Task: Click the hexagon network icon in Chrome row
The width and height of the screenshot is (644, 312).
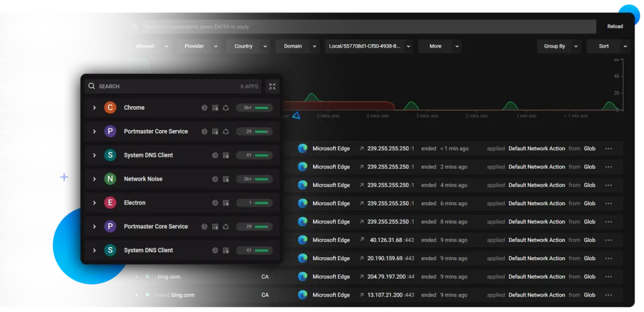Action: (x=225, y=108)
